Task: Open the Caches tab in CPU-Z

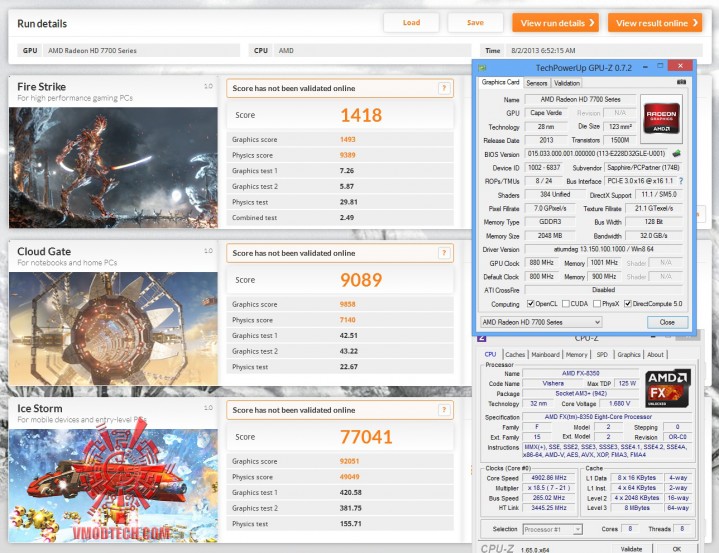Action: click(x=515, y=354)
